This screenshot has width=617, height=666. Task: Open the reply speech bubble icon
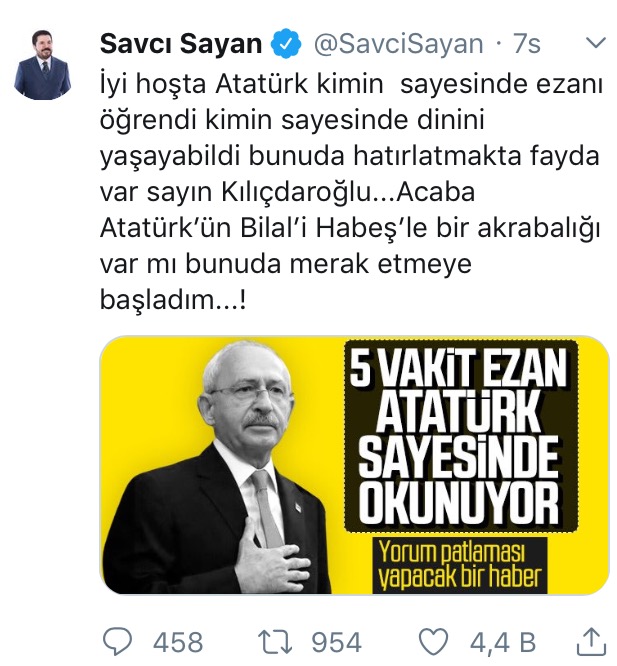[118, 642]
